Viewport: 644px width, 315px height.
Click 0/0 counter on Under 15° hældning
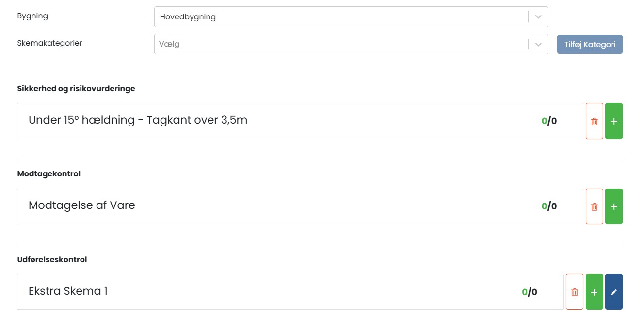click(x=549, y=121)
